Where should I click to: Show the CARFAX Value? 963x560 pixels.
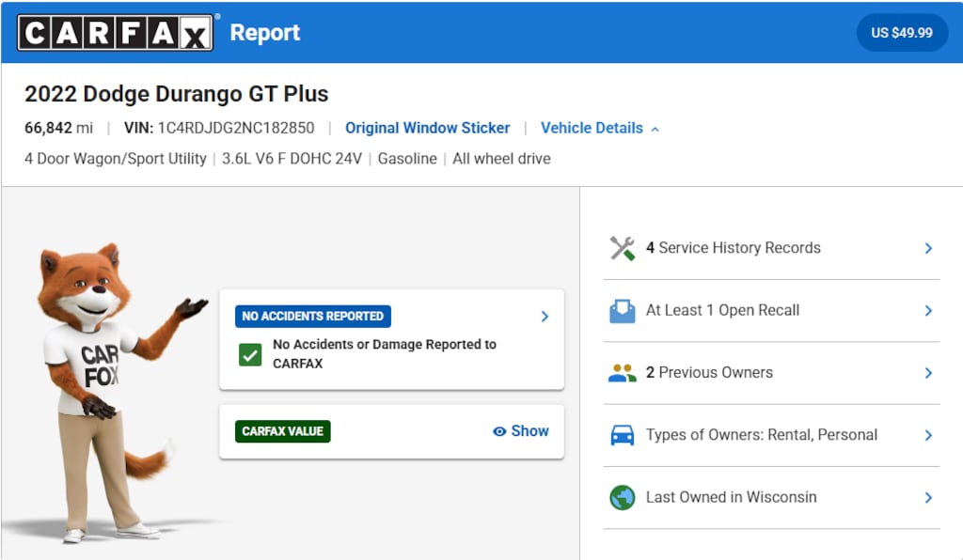point(521,431)
